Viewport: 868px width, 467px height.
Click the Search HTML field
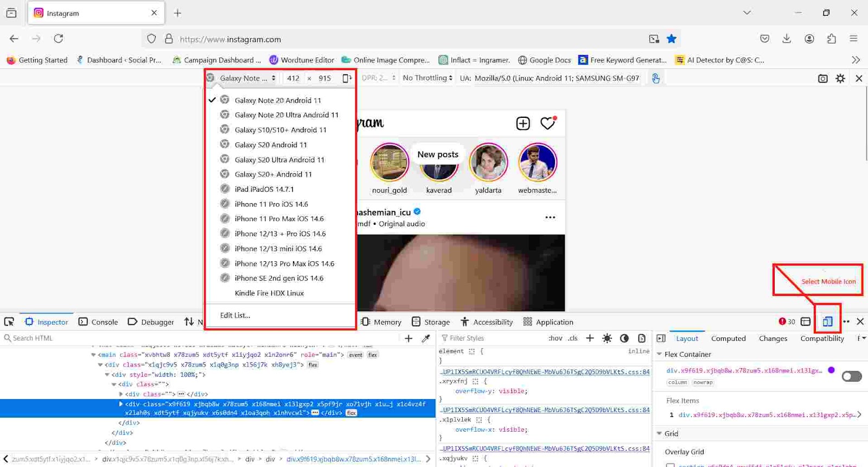201,338
